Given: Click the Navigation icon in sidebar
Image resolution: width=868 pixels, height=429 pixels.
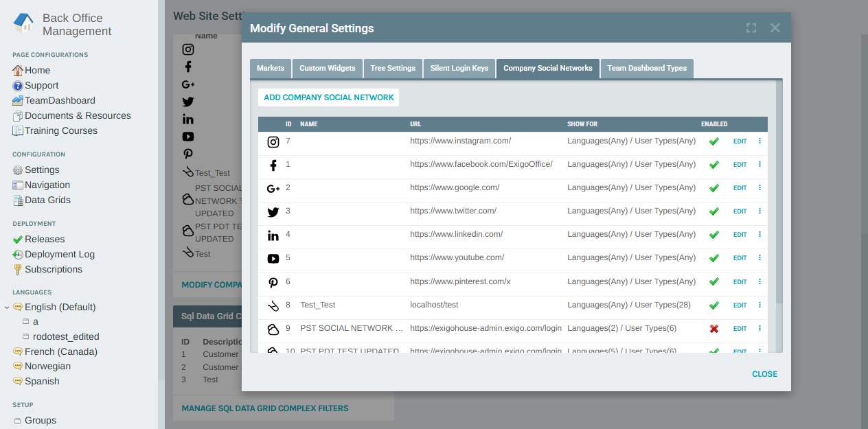Looking at the screenshot, I should [x=18, y=185].
